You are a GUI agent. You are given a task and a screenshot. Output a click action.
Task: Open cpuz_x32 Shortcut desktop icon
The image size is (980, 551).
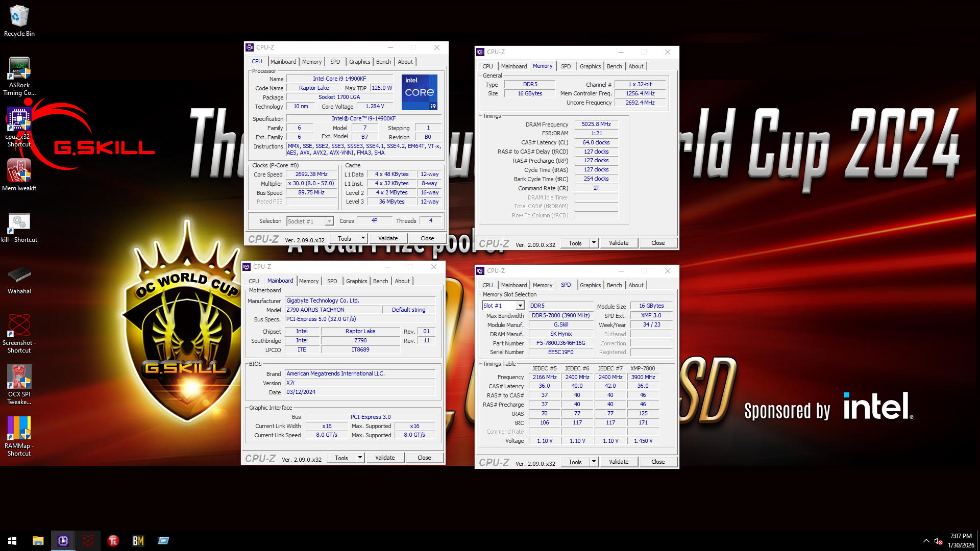point(19,128)
